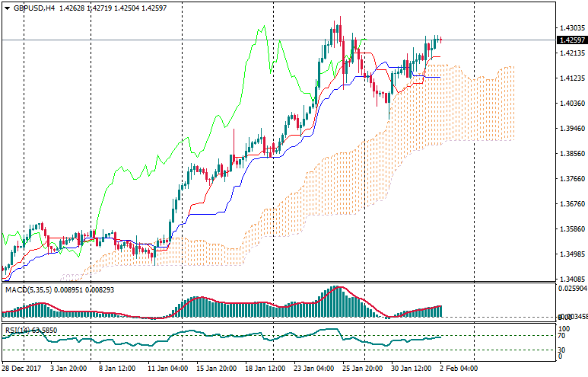Image resolution: width=588 pixels, height=377 pixels.
Task: Click the RSI 30 level value
Action: pyautogui.click(x=561, y=350)
